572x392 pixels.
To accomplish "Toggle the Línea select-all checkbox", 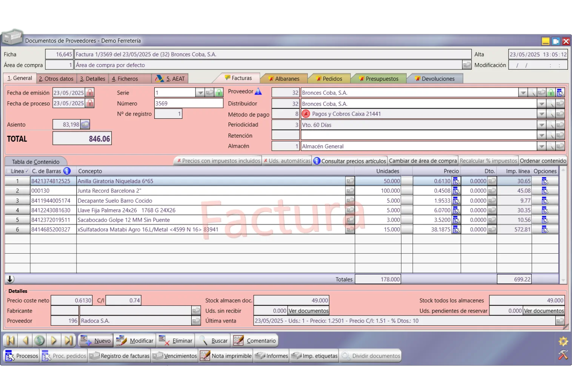I will pos(8,171).
